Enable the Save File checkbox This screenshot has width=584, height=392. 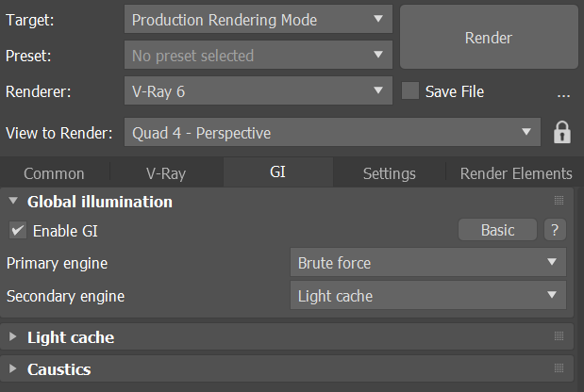pos(410,91)
